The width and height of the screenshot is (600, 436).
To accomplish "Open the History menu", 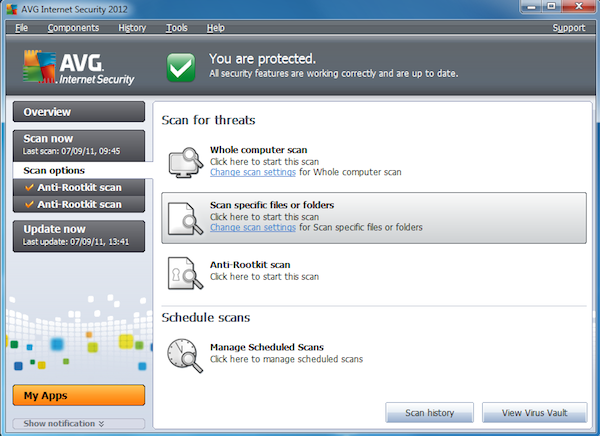I will click(x=132, y=28).
